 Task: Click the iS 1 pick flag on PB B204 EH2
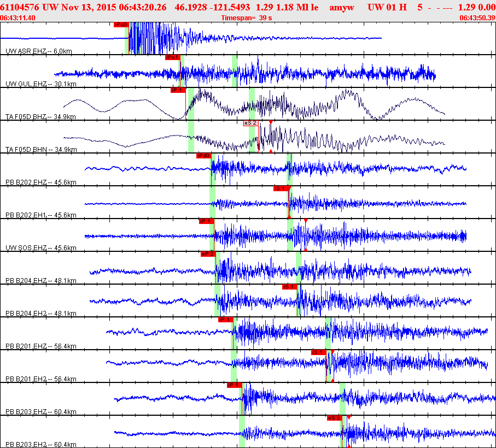(289, 287)
